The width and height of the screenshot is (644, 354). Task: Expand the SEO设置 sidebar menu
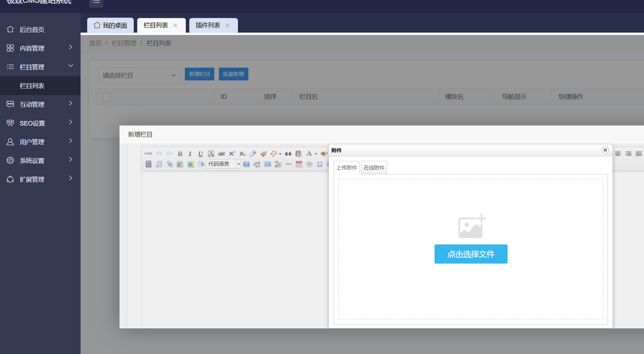40,123
